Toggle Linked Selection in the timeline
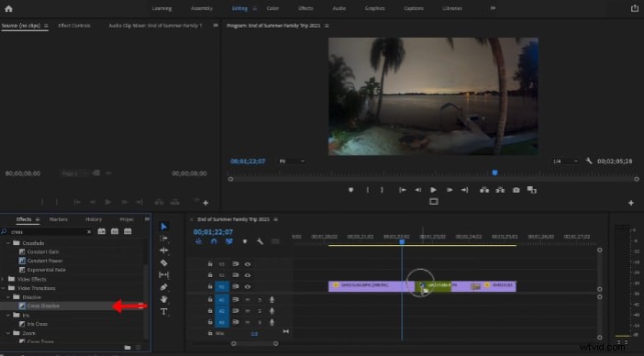Screen dimensions: 644x356 click(x=229, y=241)
